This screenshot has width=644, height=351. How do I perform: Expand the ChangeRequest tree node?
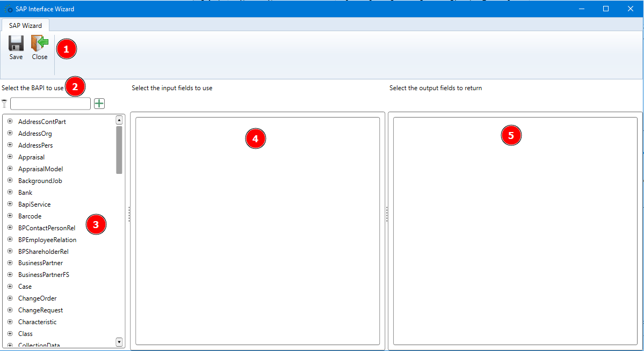pyautogui.click(x=10, y=310)
